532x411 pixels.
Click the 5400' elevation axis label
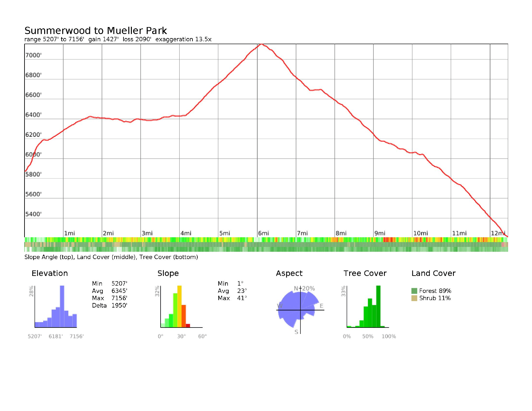(34, 214)
